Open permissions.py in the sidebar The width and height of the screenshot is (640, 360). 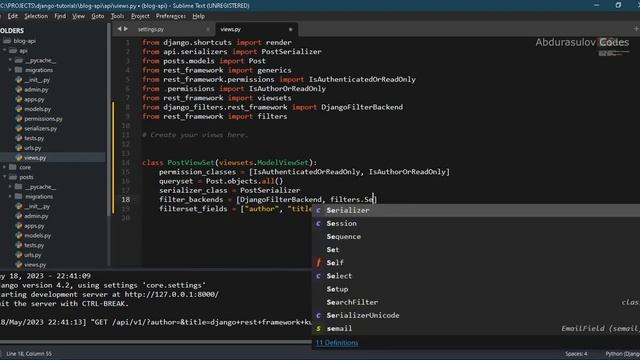(43, 119)
